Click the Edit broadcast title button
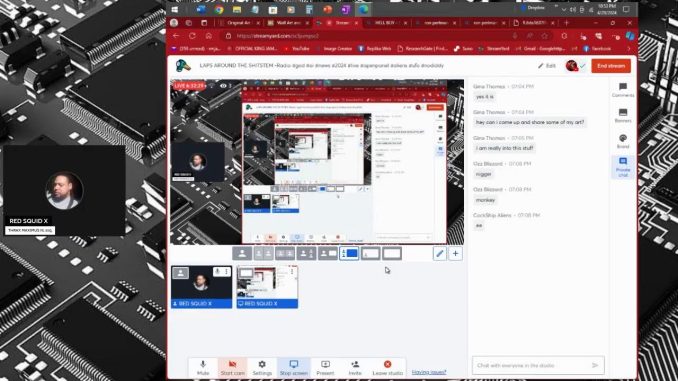The width and height of the screenshot is (678, 381). (x=547, y=66)
